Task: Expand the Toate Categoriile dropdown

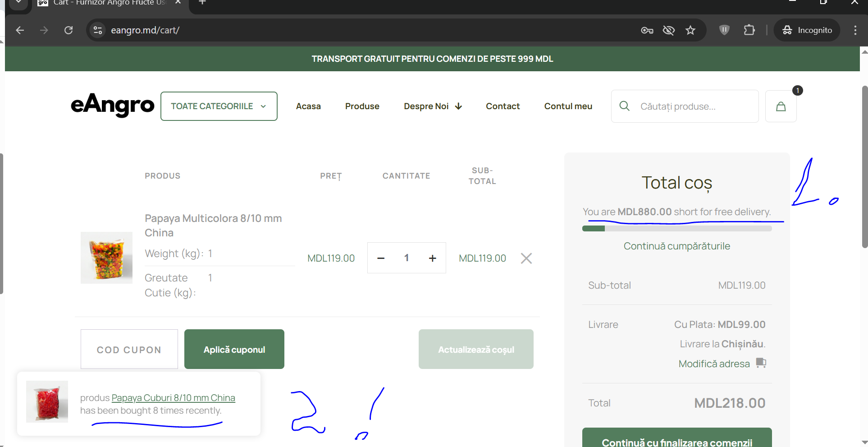Action: click(x=219, y=106)
